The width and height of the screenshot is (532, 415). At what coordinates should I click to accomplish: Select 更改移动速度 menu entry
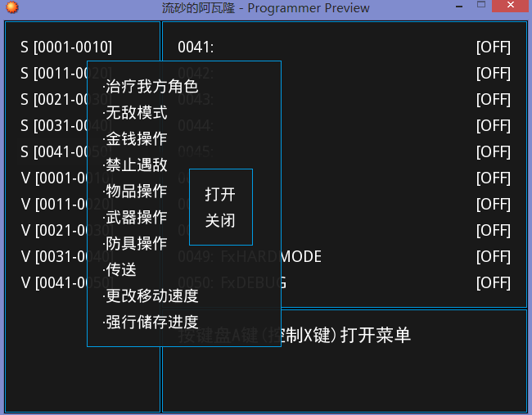(151, 295)
